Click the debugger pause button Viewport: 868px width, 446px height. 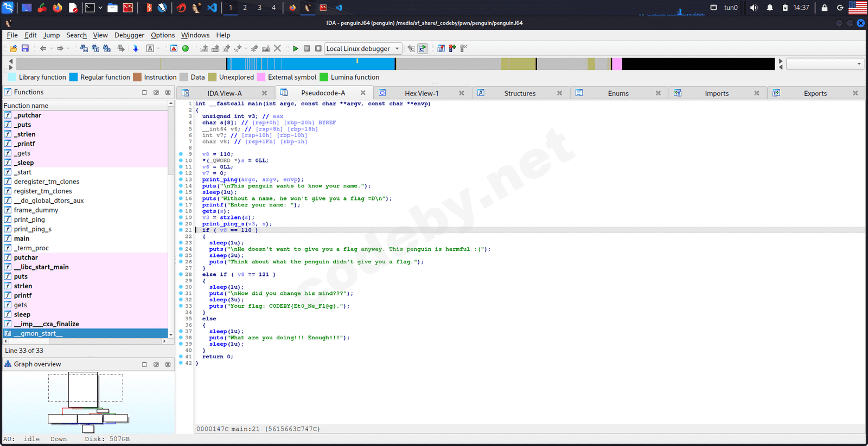click(x=307, y=49)
